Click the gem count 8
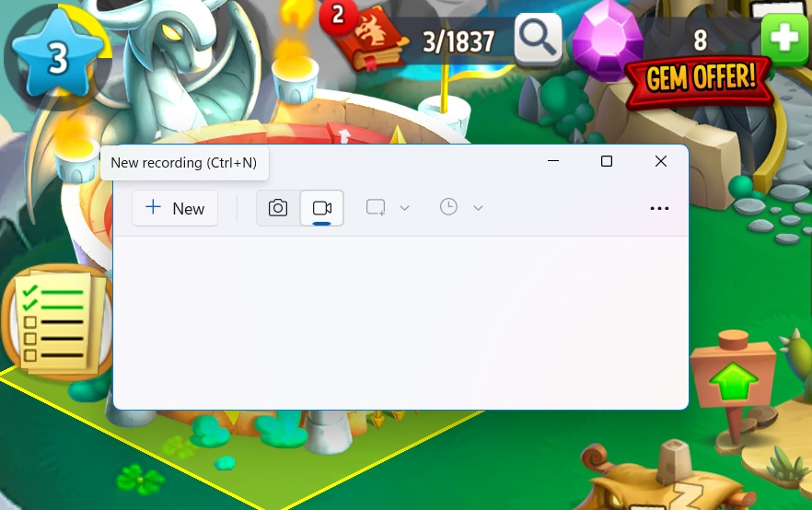 700,41
